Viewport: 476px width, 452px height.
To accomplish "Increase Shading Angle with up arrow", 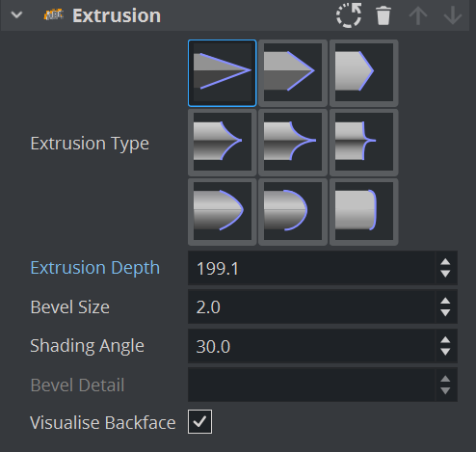I will click(x=445, y=340).
